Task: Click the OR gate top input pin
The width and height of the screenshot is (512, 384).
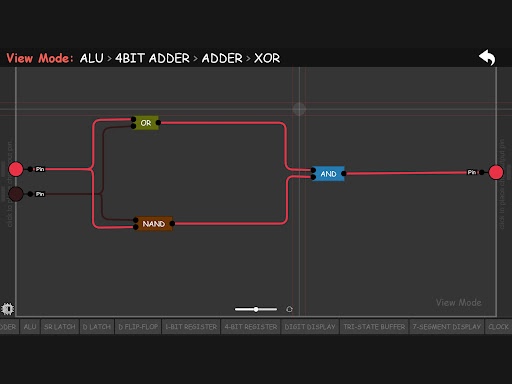Action: coord(133,119)
